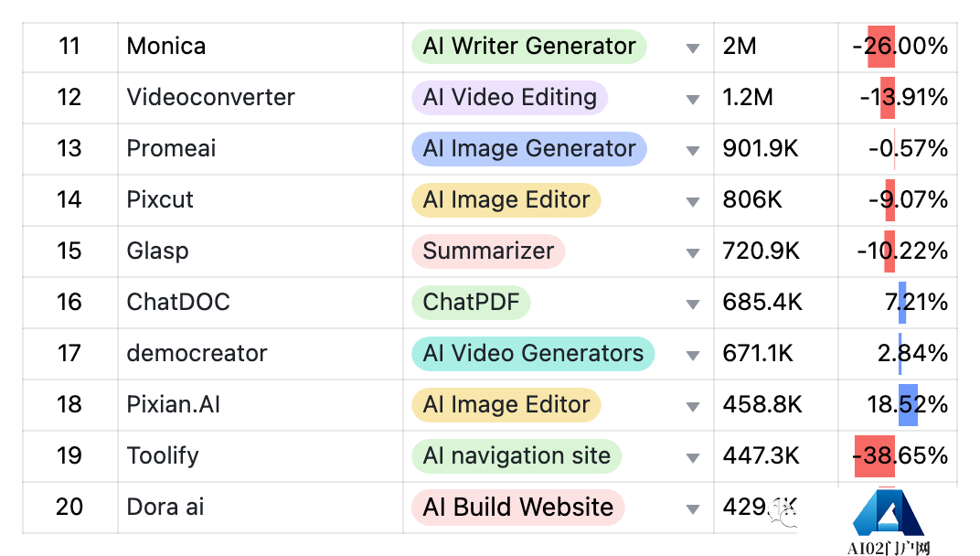Open the dropdown arrow in Monica's category cell
This screenshot has height=556, width=980.
[693, 48]
